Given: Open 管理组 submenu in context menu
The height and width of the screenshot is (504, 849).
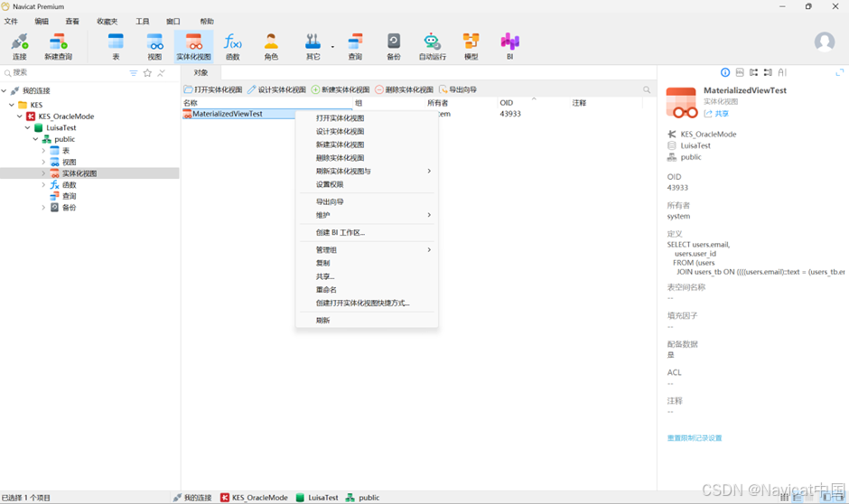Looking at the screenshot, I should click(367, 249).
